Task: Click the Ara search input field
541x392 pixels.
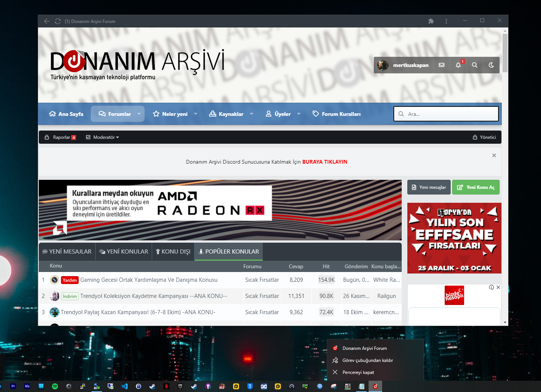Action: [x=446, y=114]
